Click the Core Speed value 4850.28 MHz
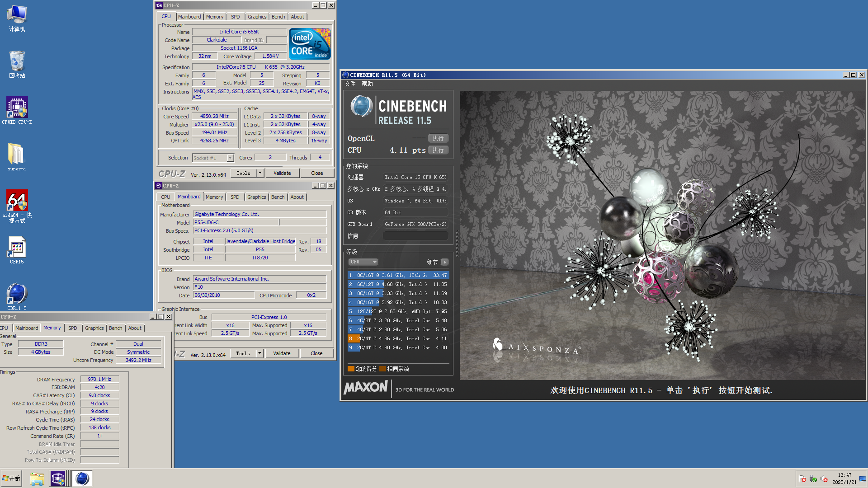Viewport: 868px width, 488px height. click(214, 116)
